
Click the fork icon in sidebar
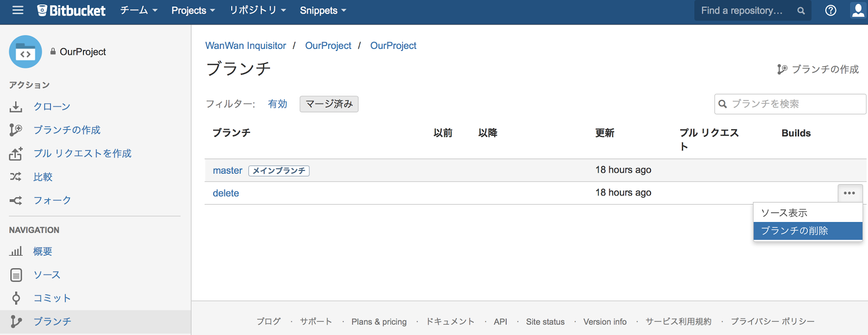pos(16,200)
